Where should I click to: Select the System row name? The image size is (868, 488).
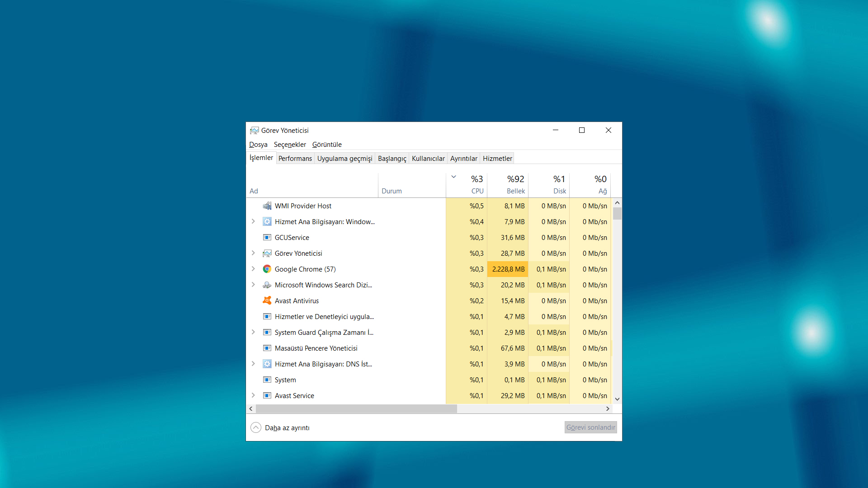285,380
